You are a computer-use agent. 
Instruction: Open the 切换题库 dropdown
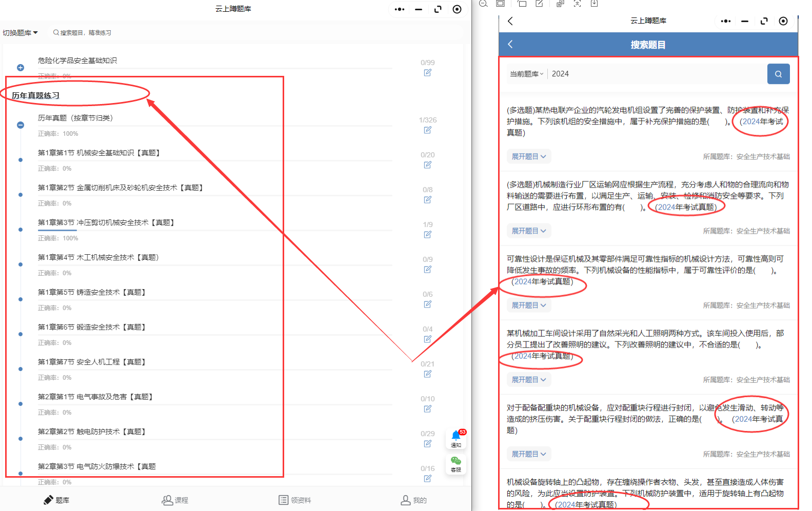point(20,33)
